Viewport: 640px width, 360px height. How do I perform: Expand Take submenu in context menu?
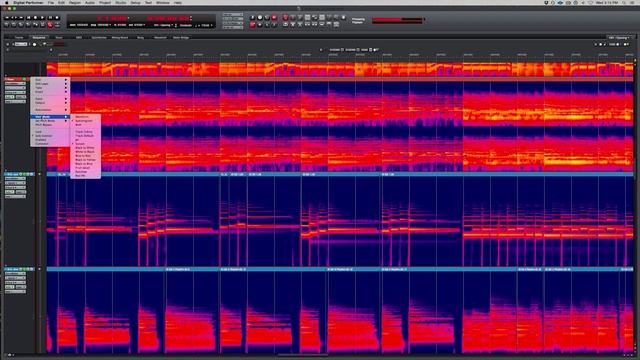(x=50, y=88)
